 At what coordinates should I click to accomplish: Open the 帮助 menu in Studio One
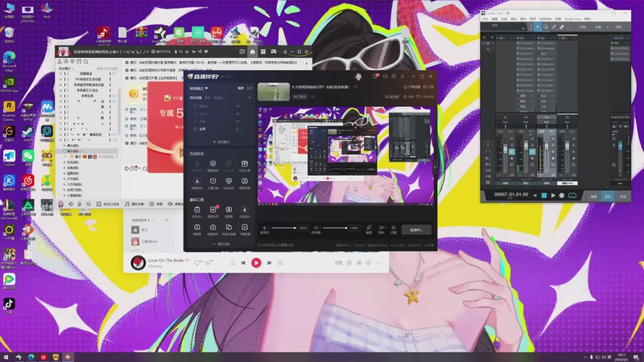tap(588, 19)
